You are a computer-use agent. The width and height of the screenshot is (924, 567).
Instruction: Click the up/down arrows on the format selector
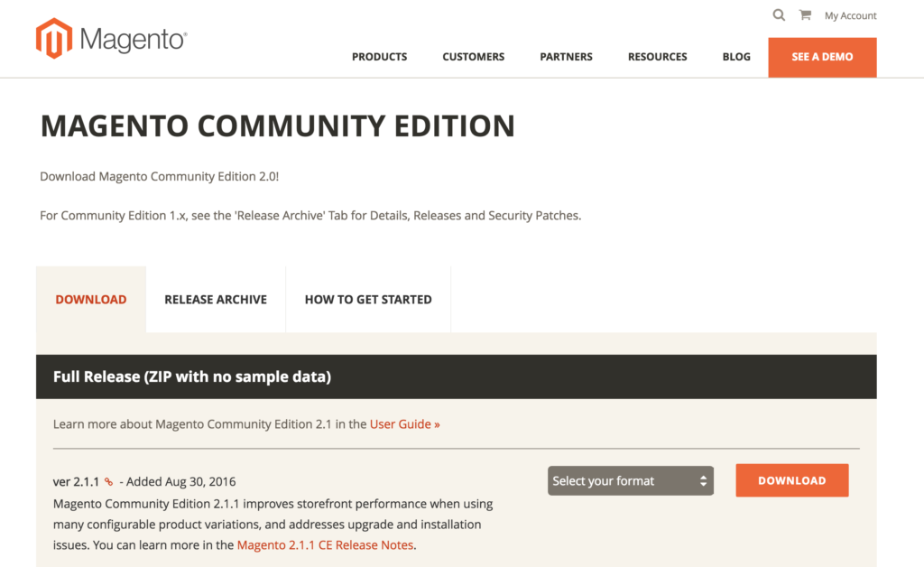tap(701, 480)
